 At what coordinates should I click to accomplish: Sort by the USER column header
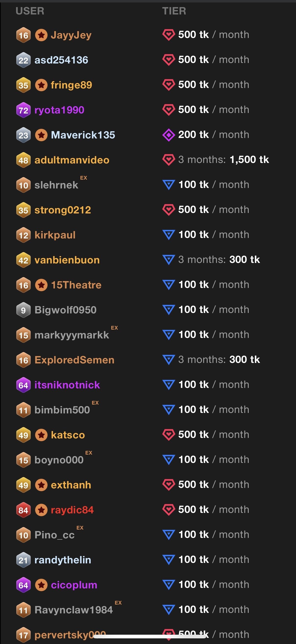[x=30, y=11]
